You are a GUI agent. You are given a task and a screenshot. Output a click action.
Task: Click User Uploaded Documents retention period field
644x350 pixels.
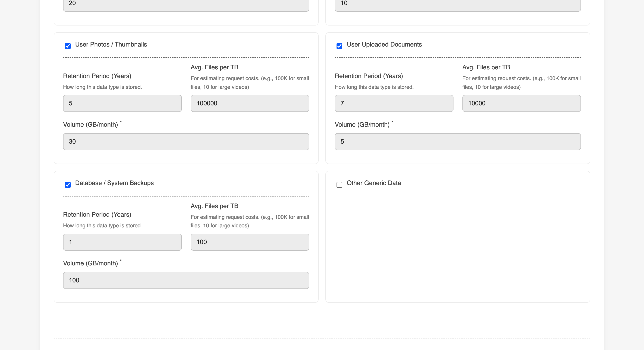point(394,103)
